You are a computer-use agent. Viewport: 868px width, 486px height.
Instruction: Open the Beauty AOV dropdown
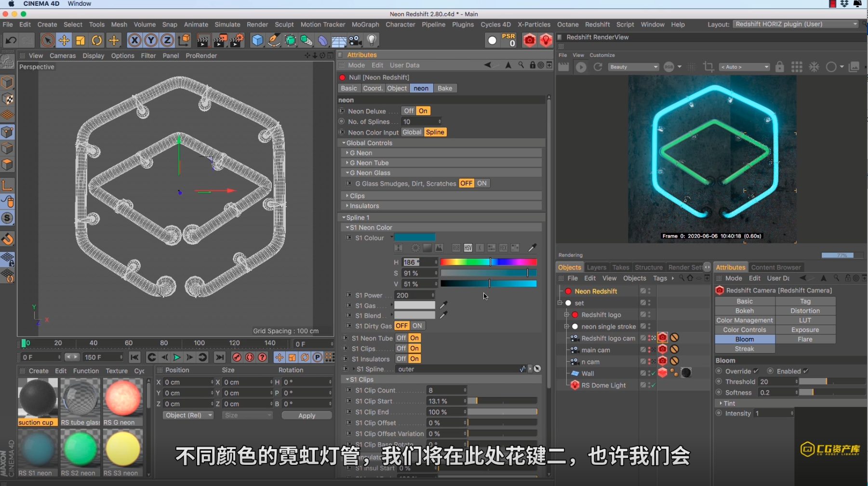pos(633,67)
